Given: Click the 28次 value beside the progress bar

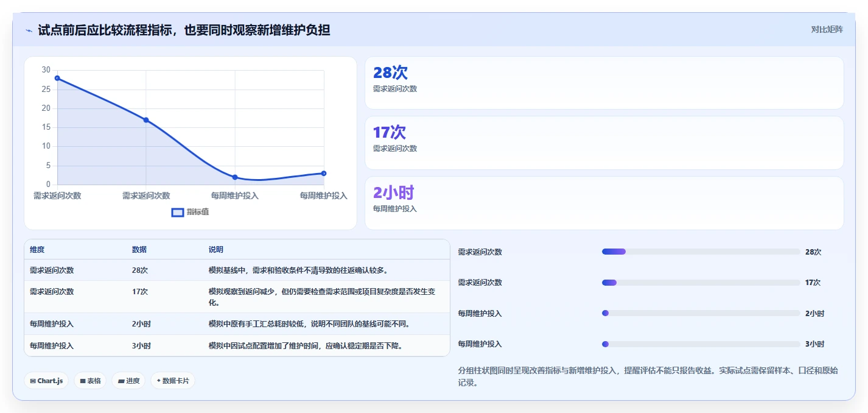Looking at the screenshot, I should coord(813,252).
